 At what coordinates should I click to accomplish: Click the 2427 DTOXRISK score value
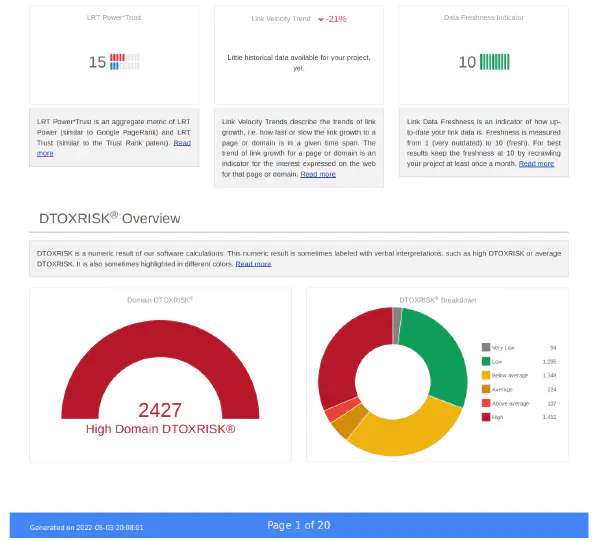click(160, 410)
